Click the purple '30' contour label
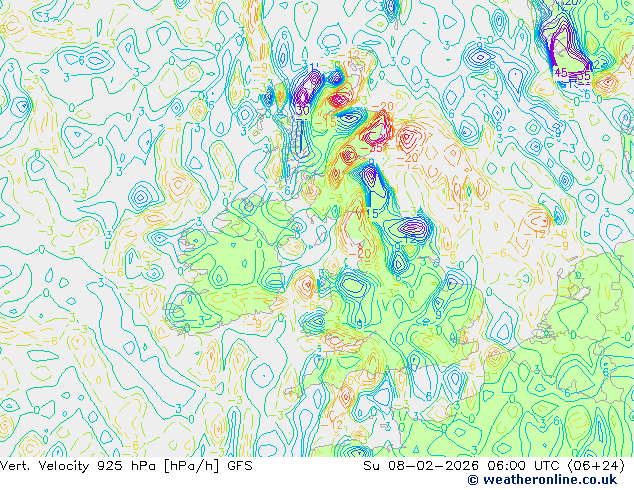 tap(302, 110)
